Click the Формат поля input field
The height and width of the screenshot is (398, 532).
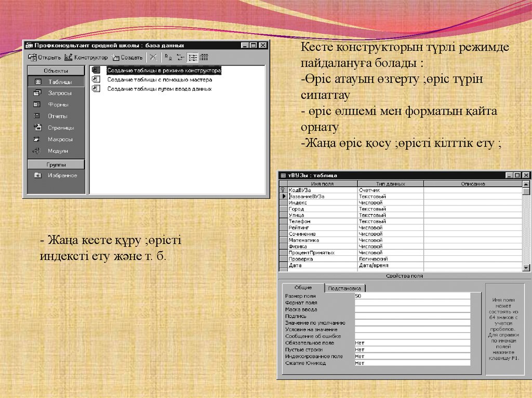[412, 303]
